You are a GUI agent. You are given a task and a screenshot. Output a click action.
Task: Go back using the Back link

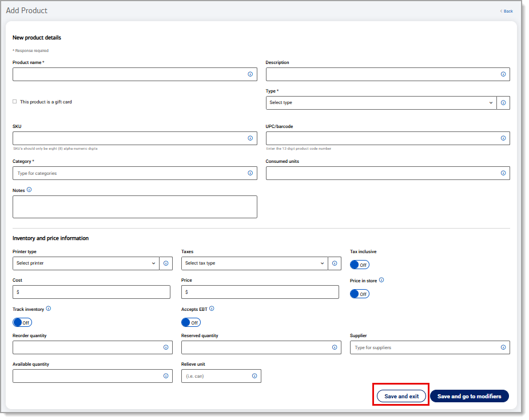tap(507, 11)
